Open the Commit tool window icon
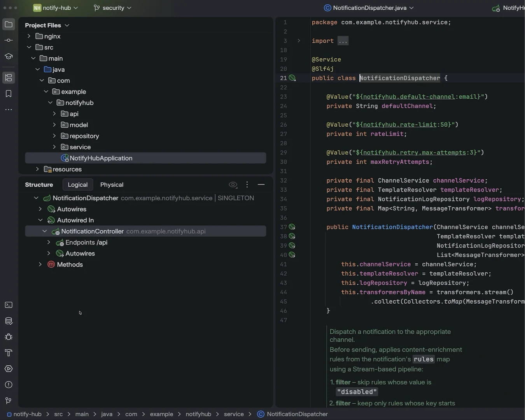This screenshot has width=525, height=420. point(9,40)
